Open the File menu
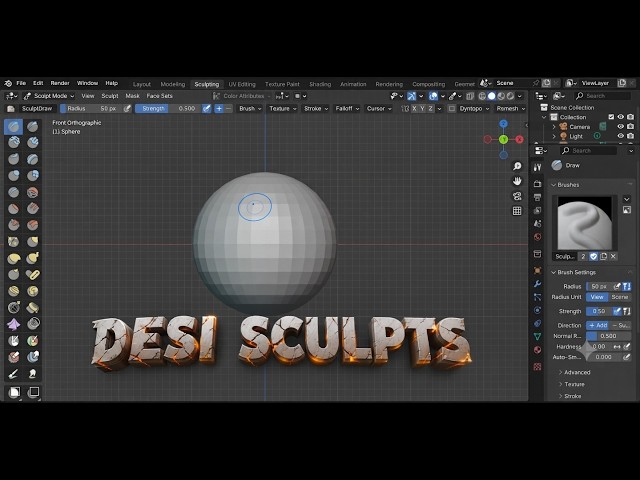 [21, 83]
